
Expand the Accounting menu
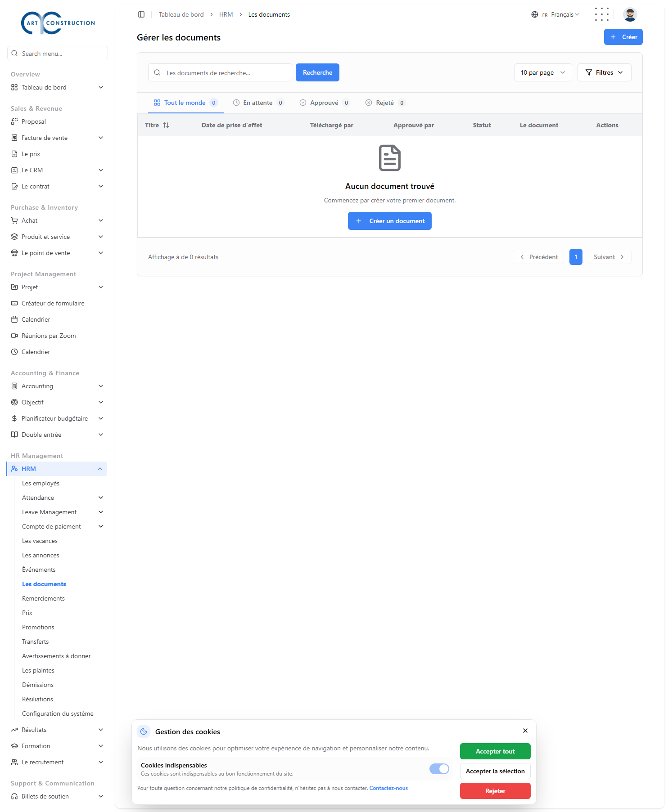tap(57, 386)
